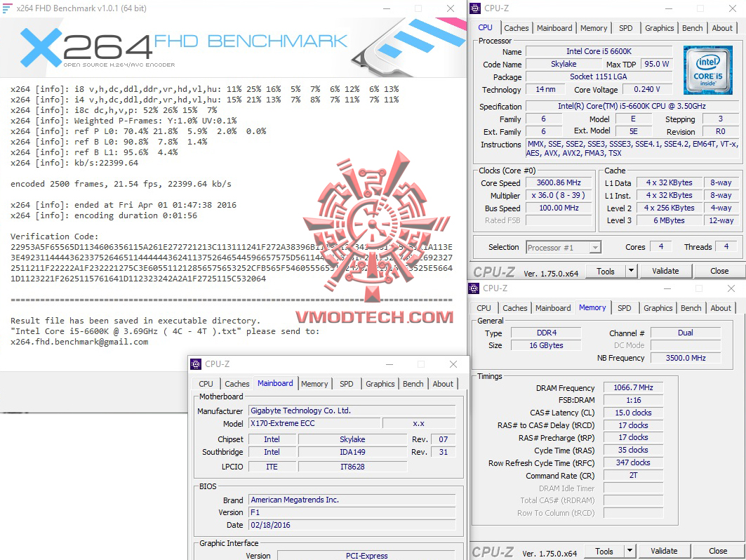Select CPU tab in the Mainboard CPU-Z window
The width and height of the screenshot is (746, 560).
pyautogui.click(x=206, y=383)
